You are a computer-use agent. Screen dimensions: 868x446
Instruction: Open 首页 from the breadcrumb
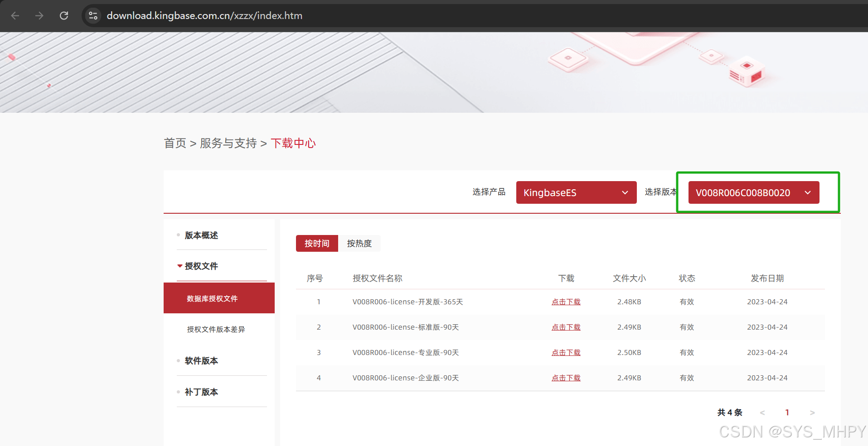[175, 143]
